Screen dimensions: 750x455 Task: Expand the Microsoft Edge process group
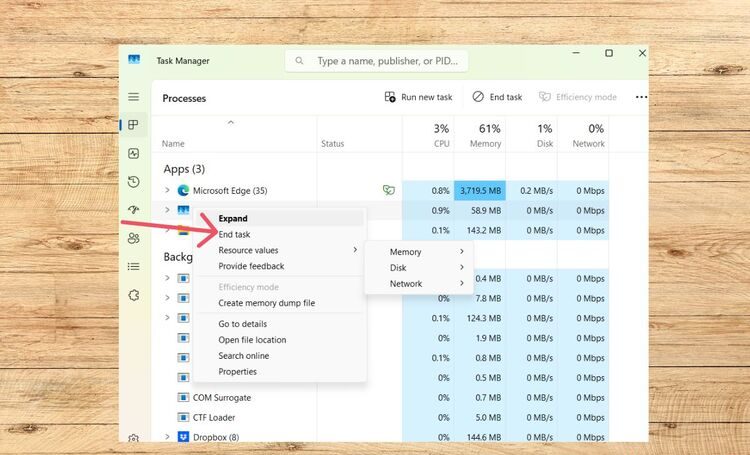coord(167,190)
